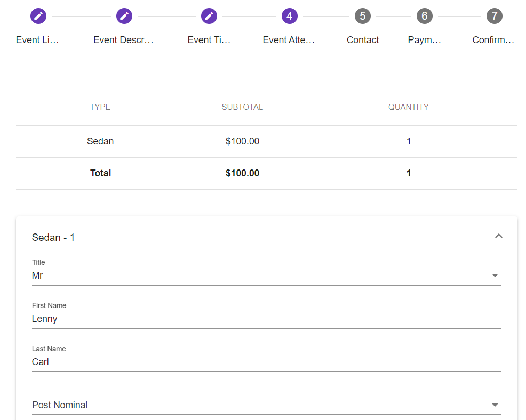This screenshot has width=526, height=420.
Task: Click into the First Name field
Action: tap(267, 319)
